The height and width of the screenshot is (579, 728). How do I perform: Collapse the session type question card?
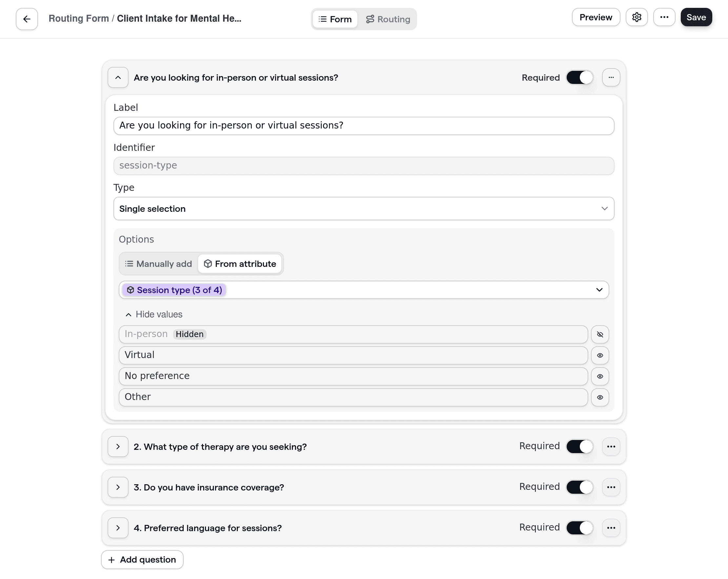(118, 77)
